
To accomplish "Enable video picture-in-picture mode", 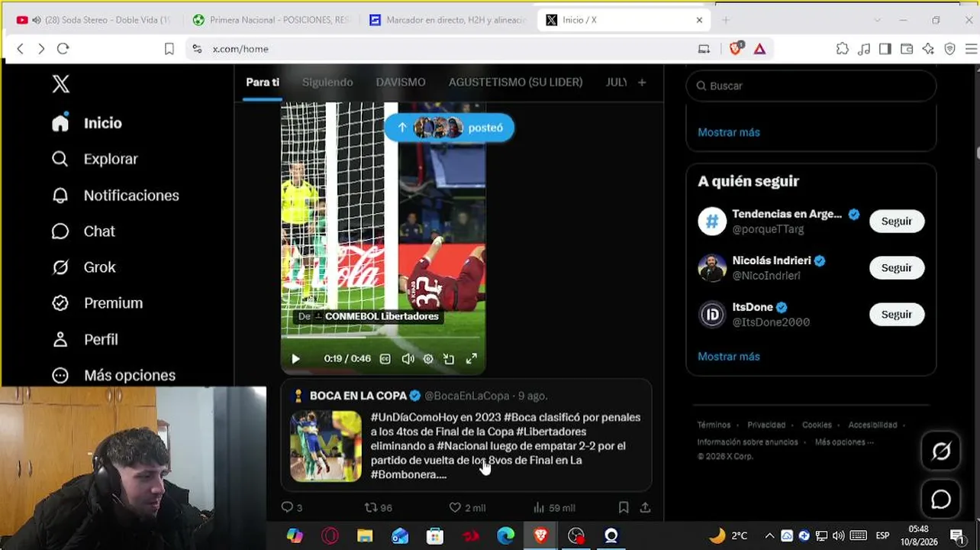I will (x=449, y=359).
